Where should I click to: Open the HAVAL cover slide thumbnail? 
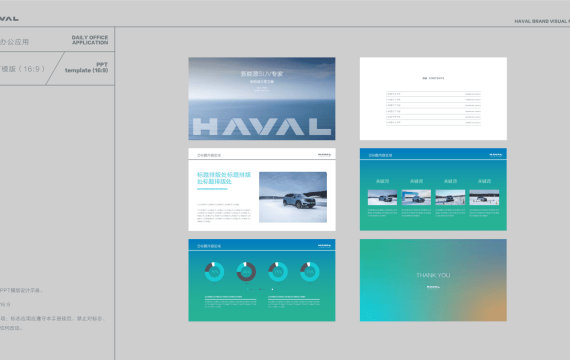click(x=262, y=99)
